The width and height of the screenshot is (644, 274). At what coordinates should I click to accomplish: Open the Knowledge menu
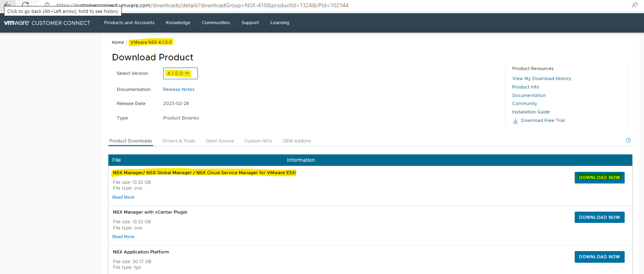178,23
